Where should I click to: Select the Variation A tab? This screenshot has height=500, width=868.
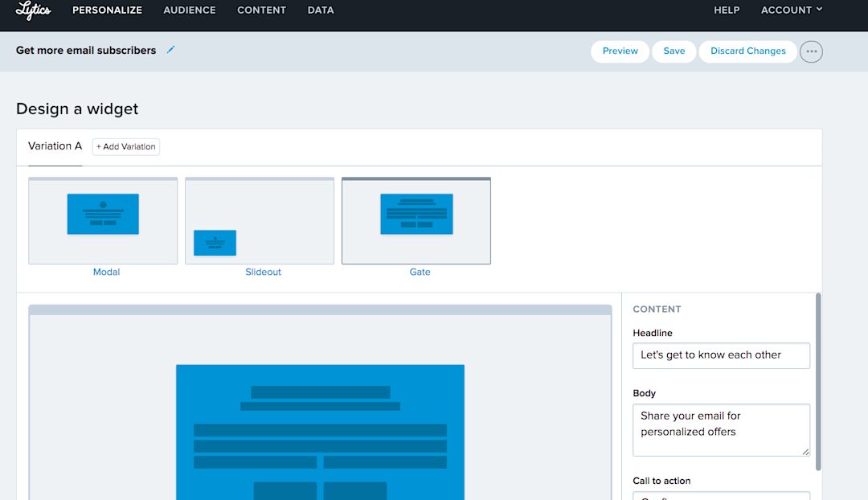(55, 146)
